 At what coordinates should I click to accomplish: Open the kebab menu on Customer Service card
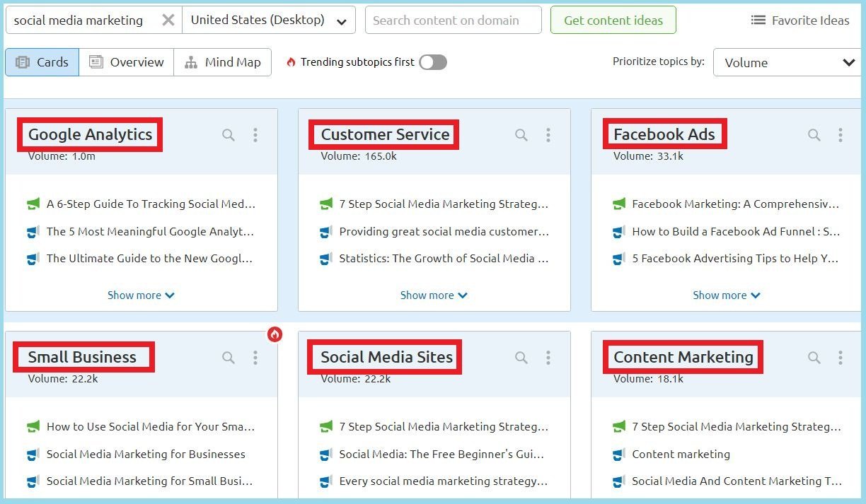pyautogui.click(x=548, y=134)
